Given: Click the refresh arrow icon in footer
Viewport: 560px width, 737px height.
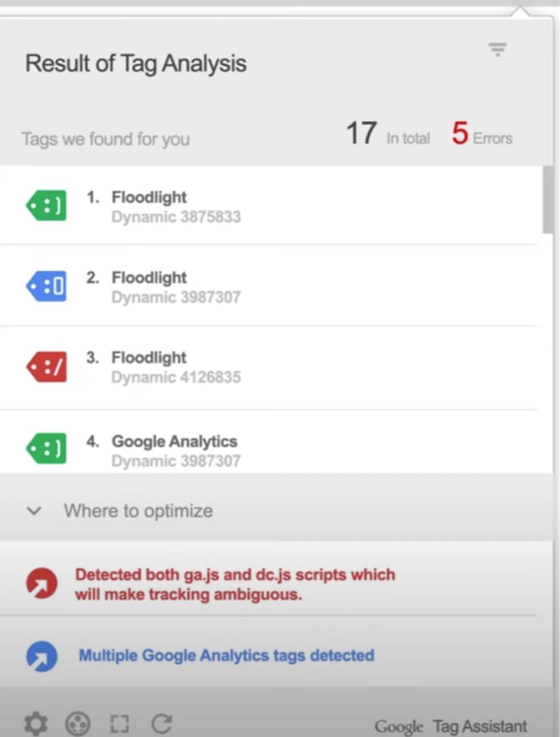Looking at the screenshot, I should (162, 724).
